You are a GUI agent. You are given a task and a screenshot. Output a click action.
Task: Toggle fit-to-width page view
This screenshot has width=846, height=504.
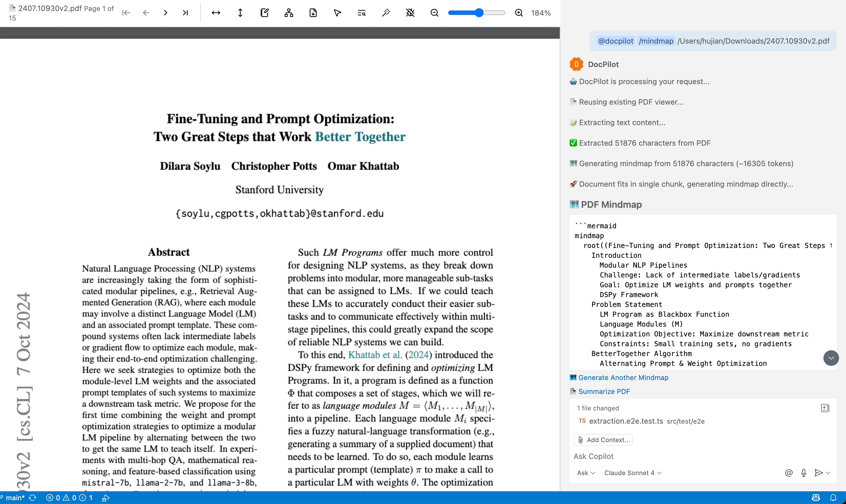pyautogui.click(x=216, y=12)
